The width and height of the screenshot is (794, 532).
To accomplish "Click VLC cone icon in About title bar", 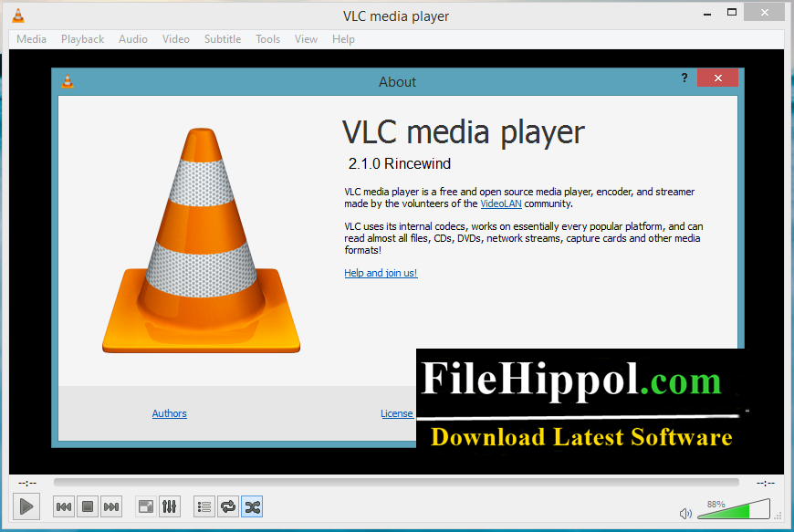I will 68,81.
